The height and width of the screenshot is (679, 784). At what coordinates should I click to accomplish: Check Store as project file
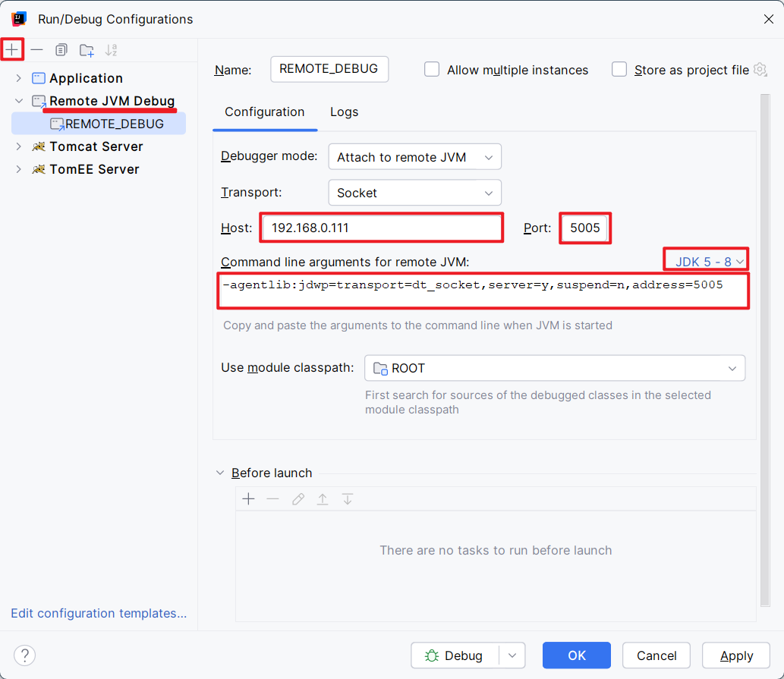click(x=620, y=70)
